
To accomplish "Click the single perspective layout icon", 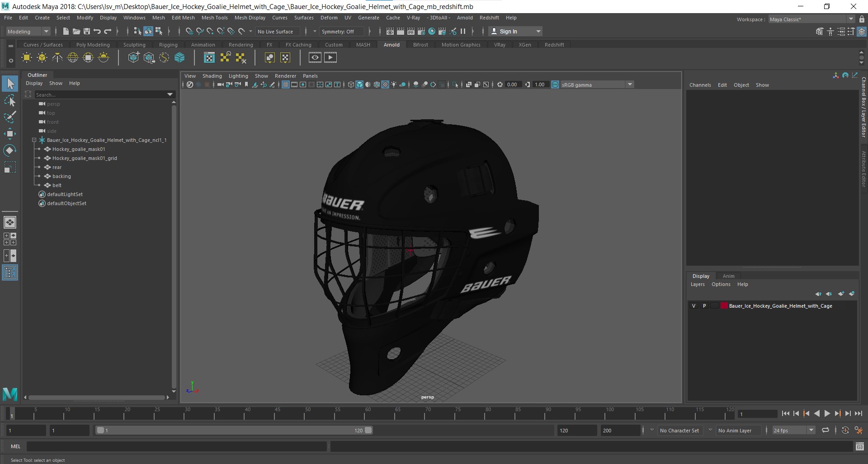I will [10, 222].
